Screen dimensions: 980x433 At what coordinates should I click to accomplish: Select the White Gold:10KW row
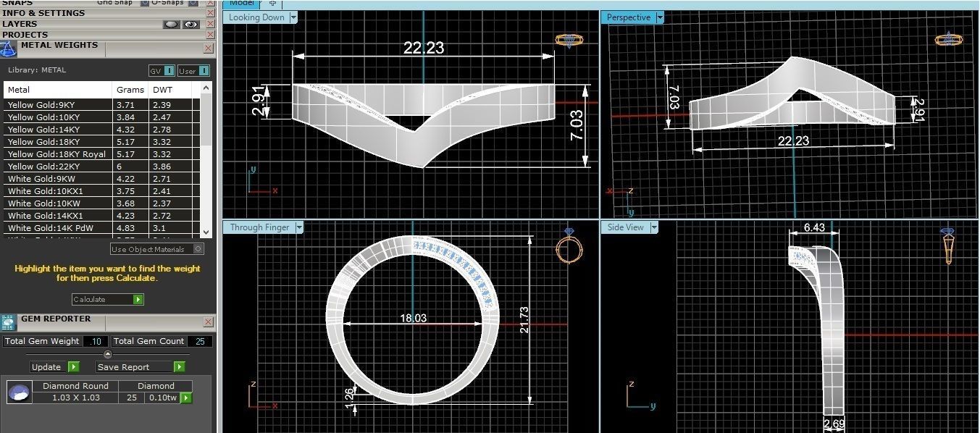click(101, 203)
